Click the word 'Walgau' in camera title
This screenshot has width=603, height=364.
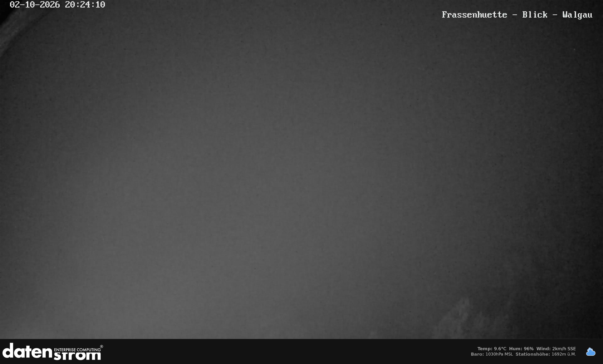[x=577, y=15]
